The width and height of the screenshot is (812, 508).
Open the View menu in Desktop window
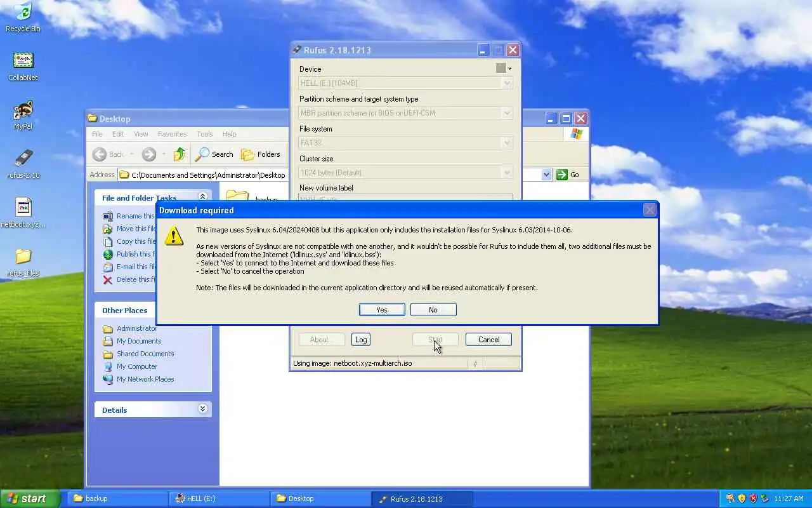pos(141,134)
